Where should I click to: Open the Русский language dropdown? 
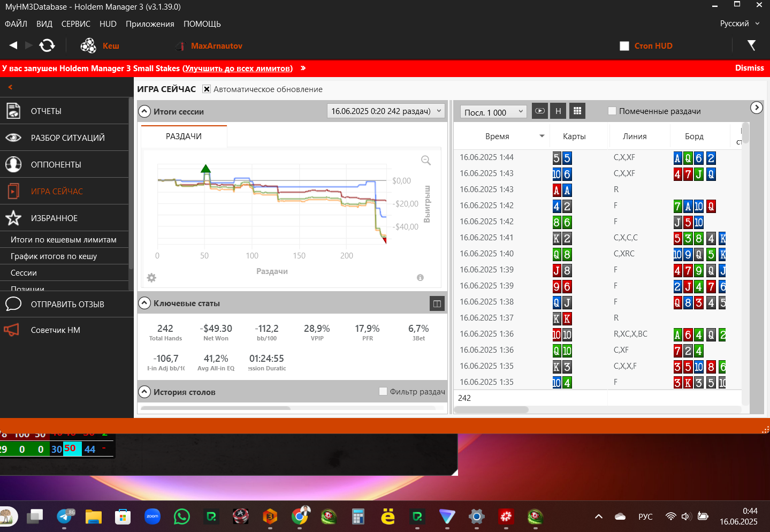tap(739, 24)
